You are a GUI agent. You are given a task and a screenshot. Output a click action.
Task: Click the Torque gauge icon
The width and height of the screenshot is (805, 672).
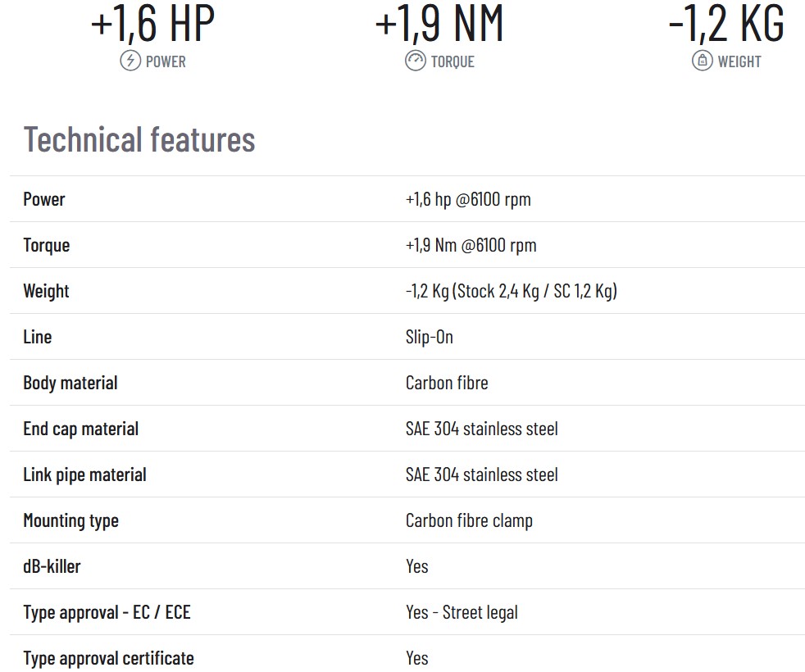point(416,61)
